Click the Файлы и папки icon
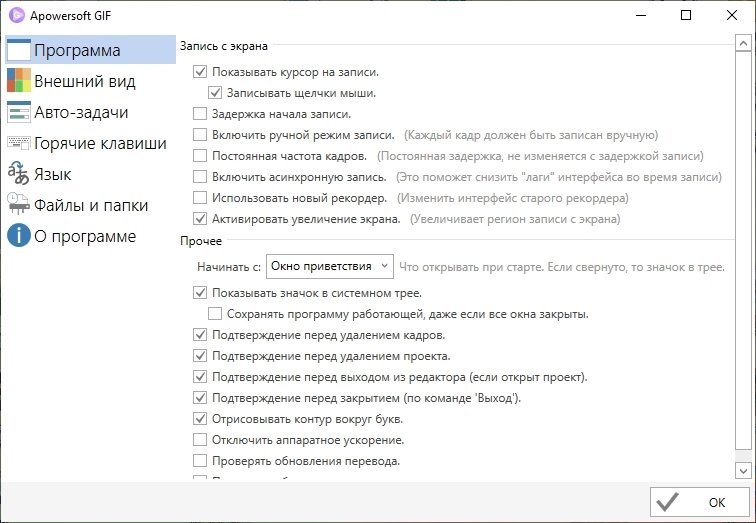Screen dimensions: 756x523 [x=19, y=204]
